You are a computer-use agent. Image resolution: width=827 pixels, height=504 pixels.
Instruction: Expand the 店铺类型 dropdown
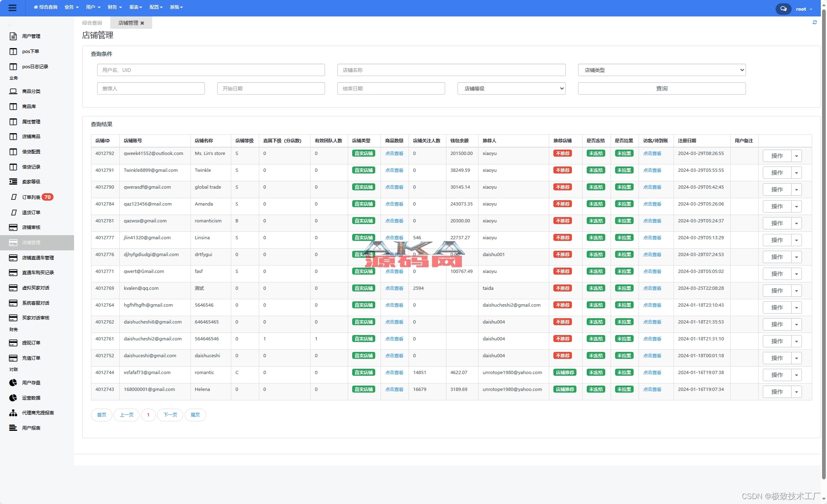pyautogui.click(x=661, y=70)
